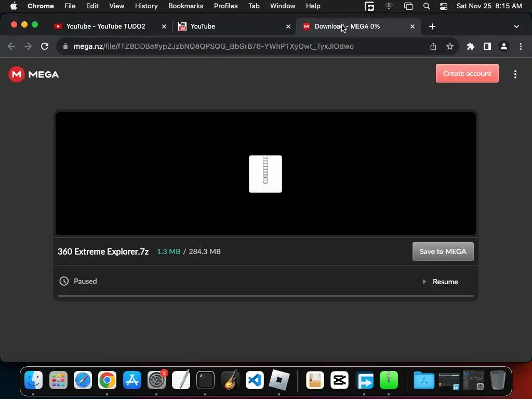
Task: Bookmark this page with star icon
Action: click(449, 46)
